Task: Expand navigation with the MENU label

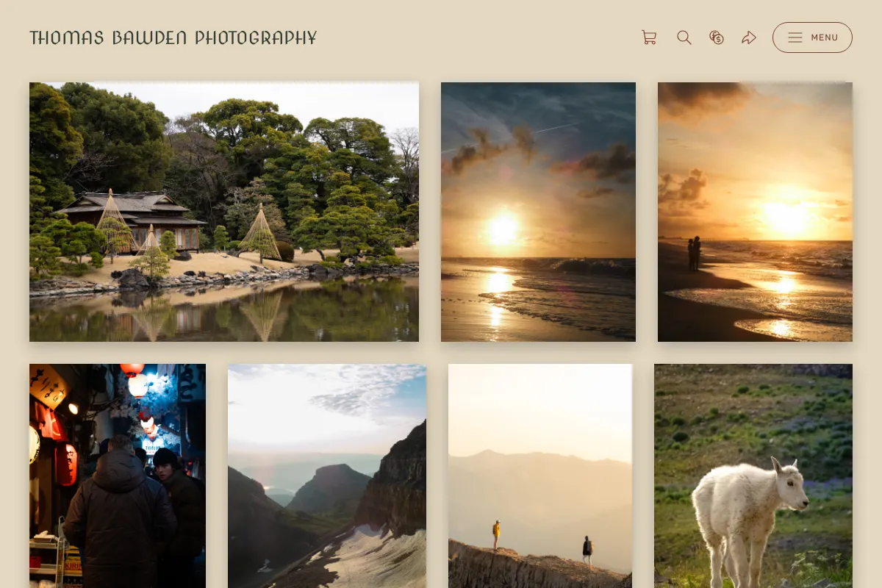Action: pos(825,37)
